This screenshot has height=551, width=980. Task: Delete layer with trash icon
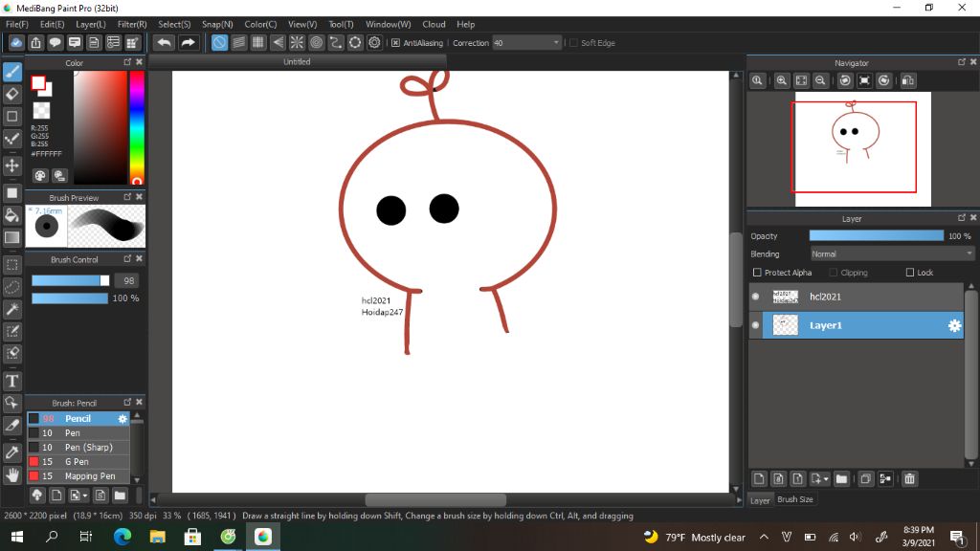[x=909, y=479]
